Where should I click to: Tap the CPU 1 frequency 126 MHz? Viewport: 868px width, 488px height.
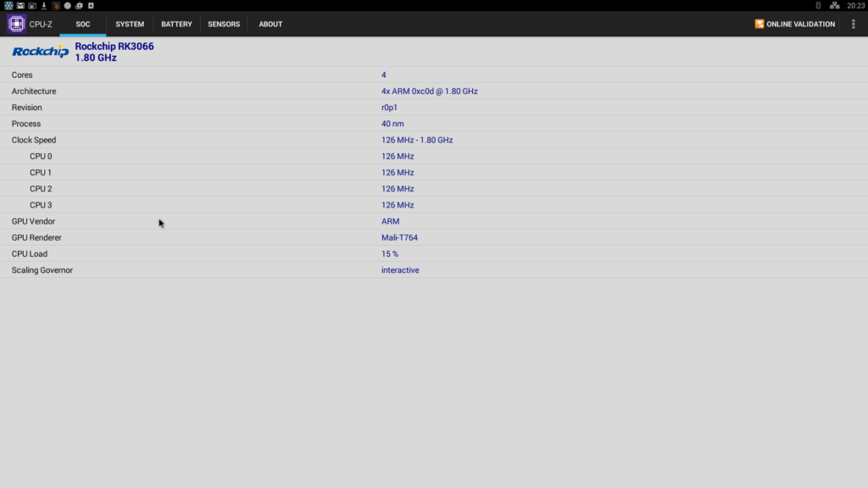(x=398, y=173)
